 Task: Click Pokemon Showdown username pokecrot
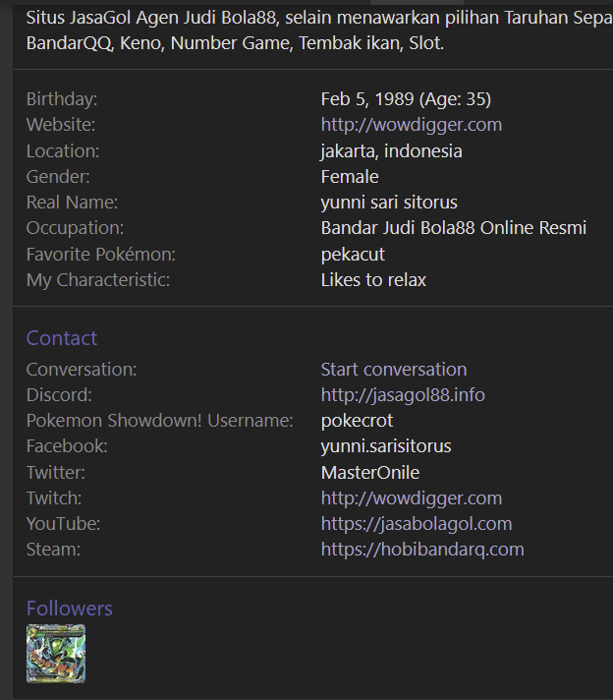tap(357, 421)
